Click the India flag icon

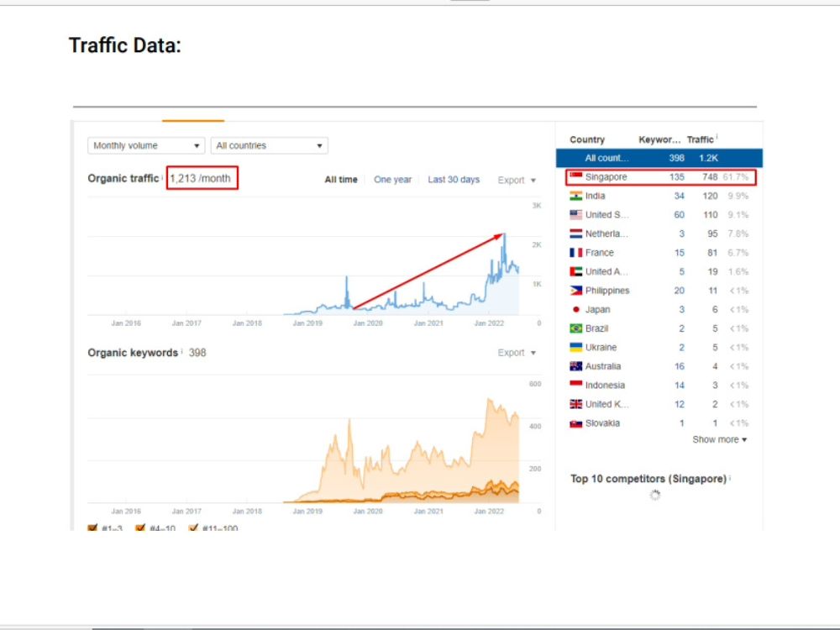click(576, 196)
